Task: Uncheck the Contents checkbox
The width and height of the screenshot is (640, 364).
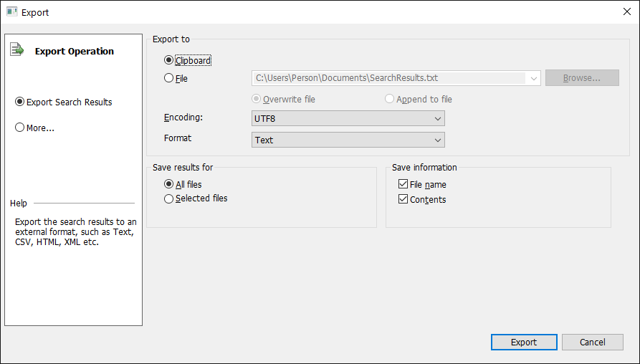Action: 403,199
